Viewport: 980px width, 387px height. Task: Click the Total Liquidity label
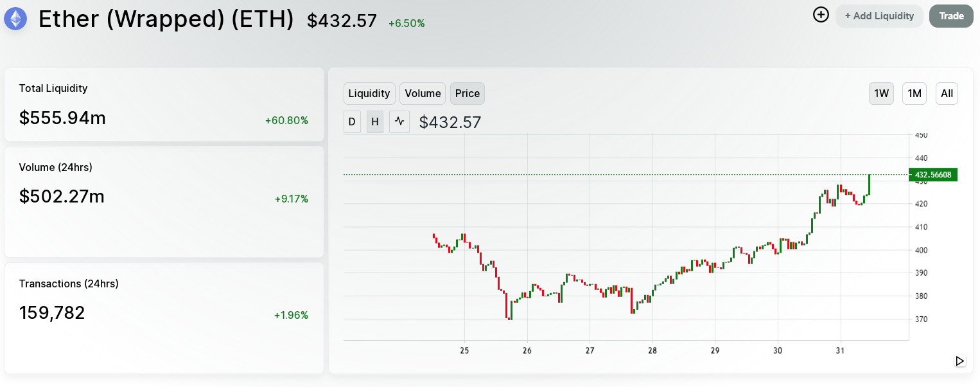(x=53, y=88)
